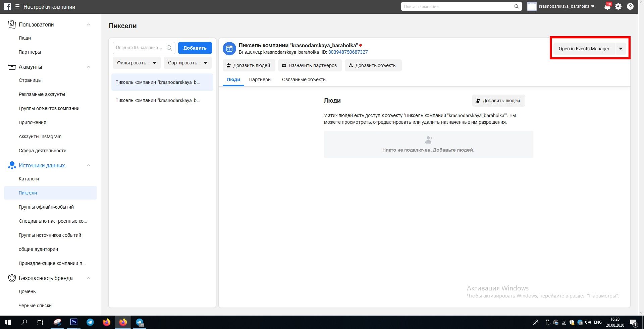This screenshot has width=644, height=329.
Task: Click the Безопасность бренда shield icon
Action: point(12,278)
